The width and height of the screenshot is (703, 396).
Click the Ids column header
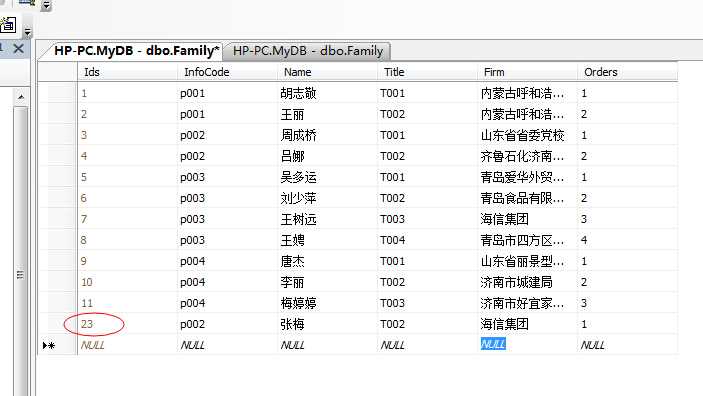127,72
